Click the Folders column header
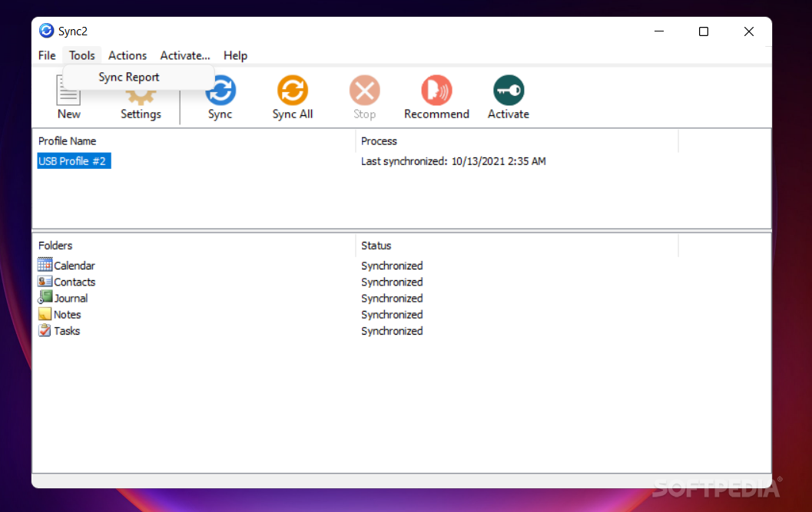The image size is (812, 512). point(55,246)
